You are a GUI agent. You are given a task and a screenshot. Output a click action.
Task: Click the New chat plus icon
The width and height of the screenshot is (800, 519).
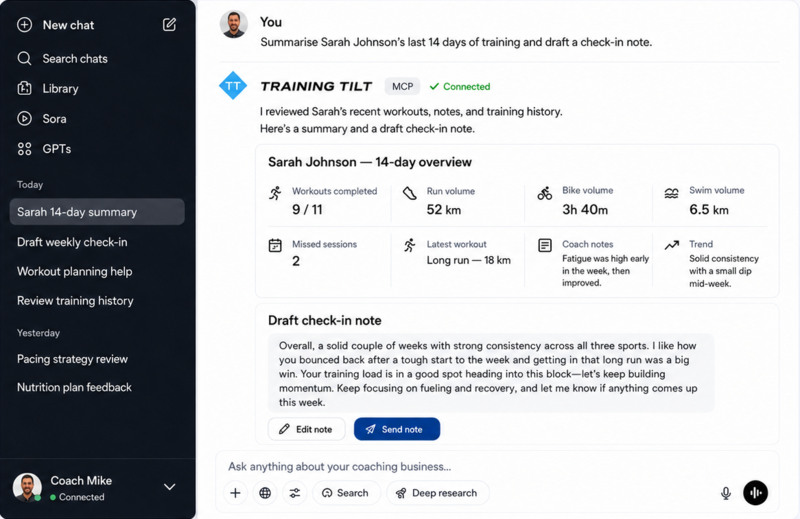click(x=24, y=24)
